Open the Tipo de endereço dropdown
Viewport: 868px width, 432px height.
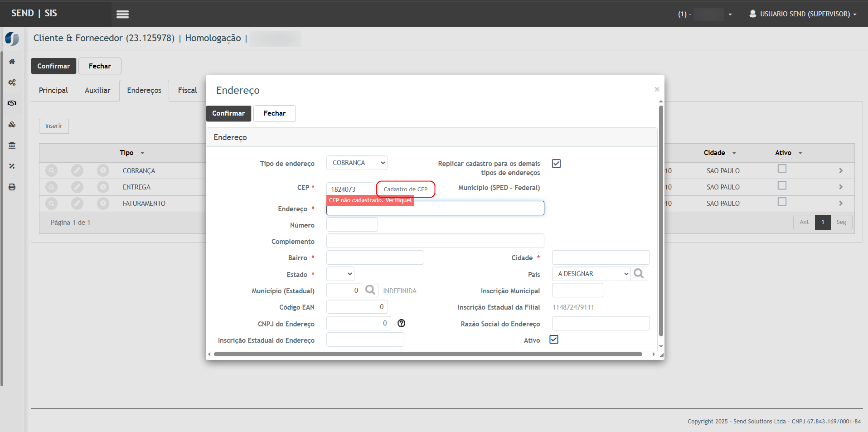point(357,163)
